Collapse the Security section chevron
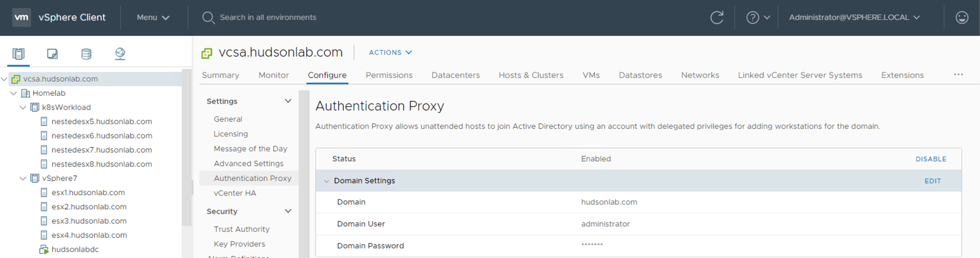The height and width of the screenshot is (258, 980). pos(288,211)
